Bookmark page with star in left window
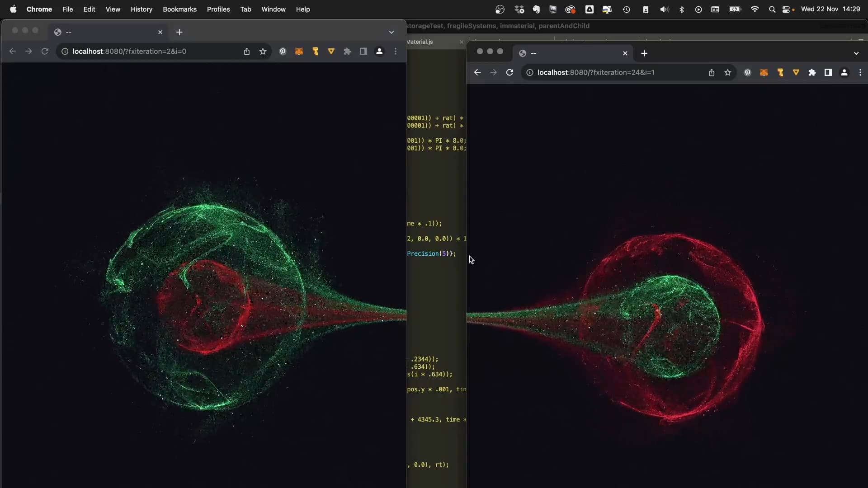This screenshot has width=868, height=488. [263, 52]
